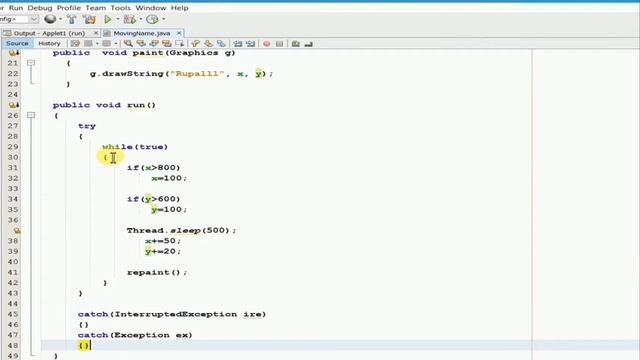Screen dimensions: 640x360
Task: Click the Profile Project icon
Action: pos(152,19)
